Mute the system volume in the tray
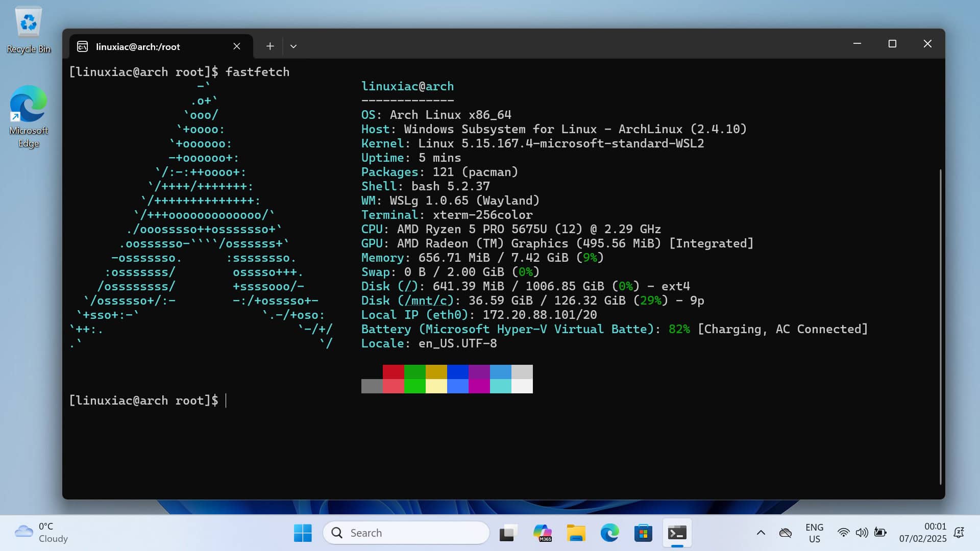The image size is (980, 551). point(862,532)
